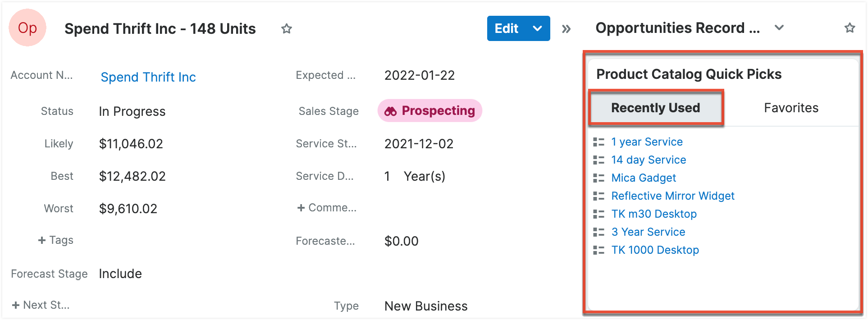Select the TK 1000 Desktop quick pick
868x320 pixels.
[655, 250]
